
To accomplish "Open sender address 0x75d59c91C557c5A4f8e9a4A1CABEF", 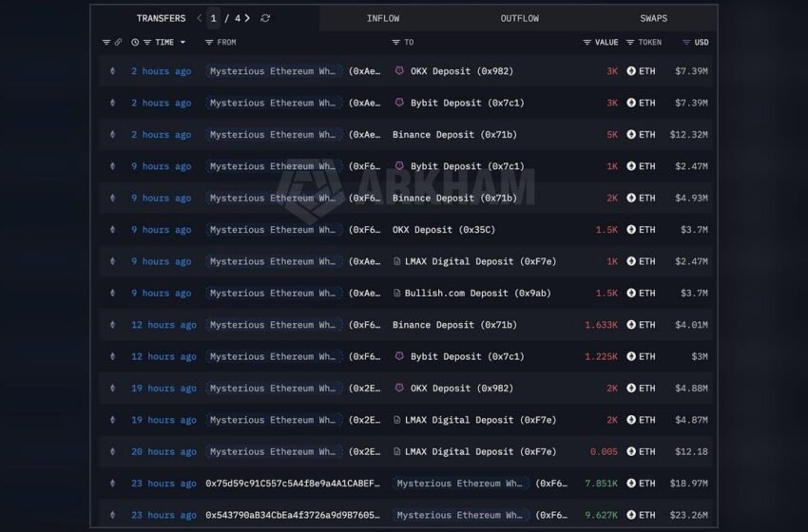I will 293,483.
